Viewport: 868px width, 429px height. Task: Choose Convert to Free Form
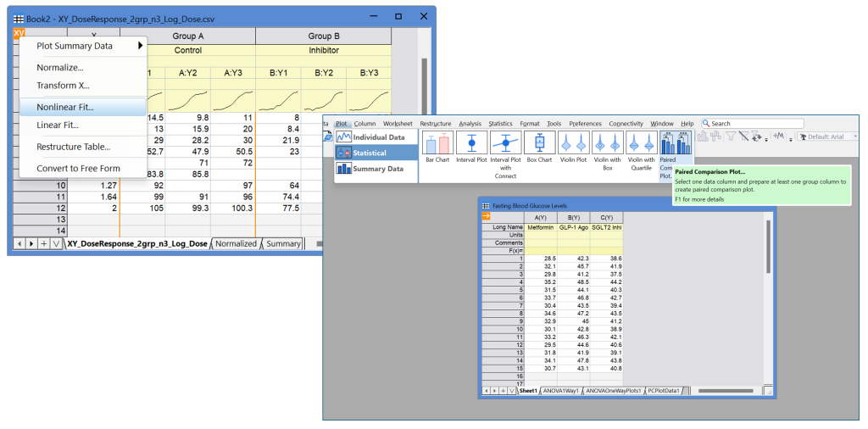coord(83,168)
